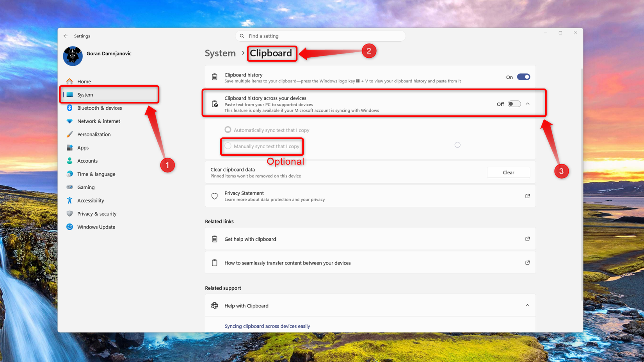Open Windows Update via its sync icon
644x362 pixels.
[x=69, y=227]
